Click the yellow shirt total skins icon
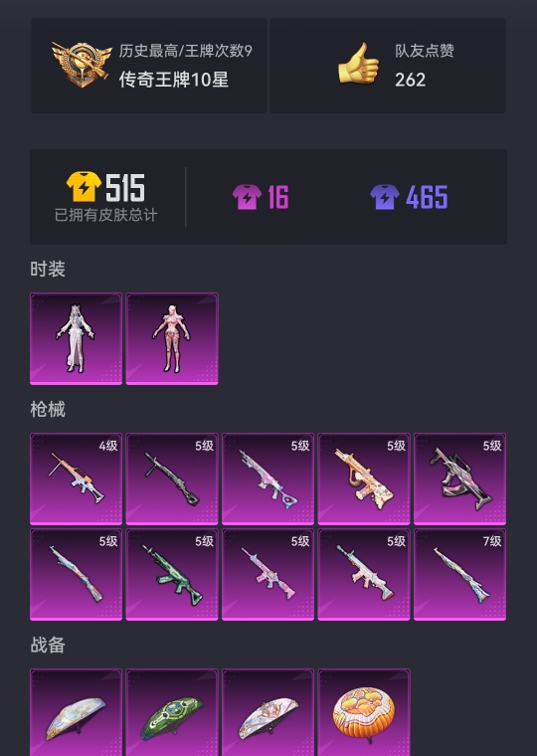The image size is (537, 756). (x=84, y=186)
